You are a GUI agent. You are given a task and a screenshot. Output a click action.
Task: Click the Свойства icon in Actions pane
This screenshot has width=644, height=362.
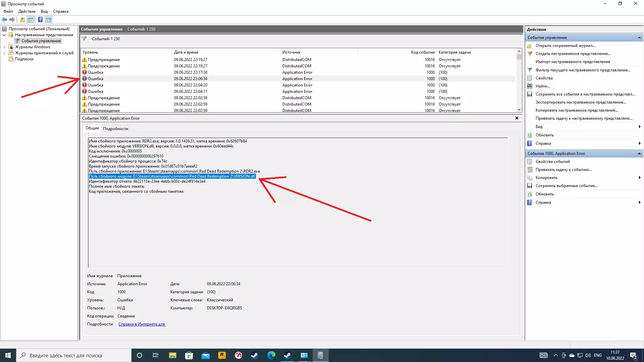pos(530,78)
